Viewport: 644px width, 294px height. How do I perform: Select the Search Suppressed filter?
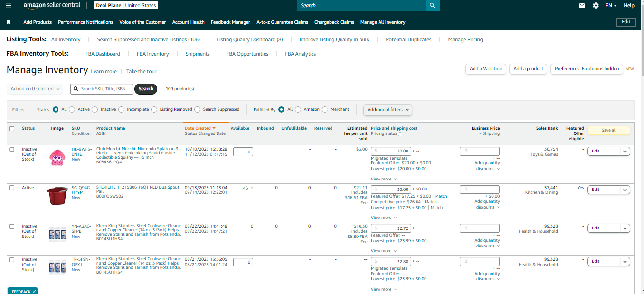pos(198,109)
